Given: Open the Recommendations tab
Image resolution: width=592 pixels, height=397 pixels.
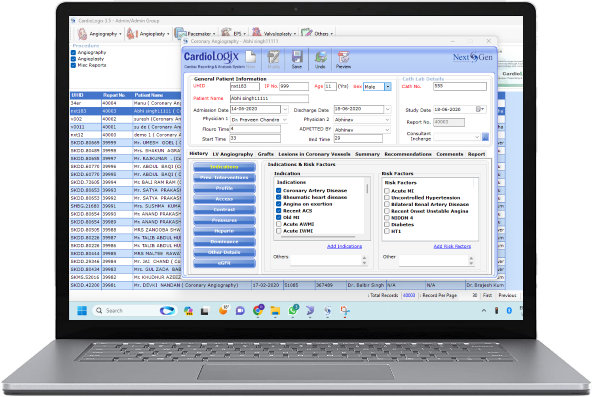Looking at the screenshot, I should tap(408, 154).
